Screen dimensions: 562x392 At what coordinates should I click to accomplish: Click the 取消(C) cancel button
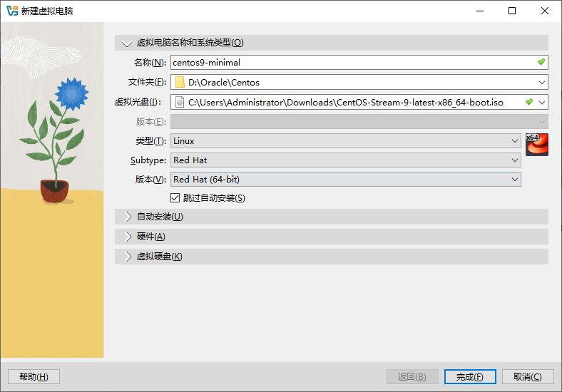coord(528,376)
